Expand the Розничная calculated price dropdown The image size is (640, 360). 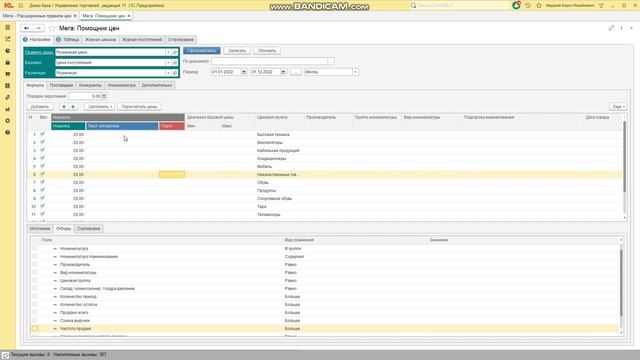pyautogui.click(x=168, y=73)
